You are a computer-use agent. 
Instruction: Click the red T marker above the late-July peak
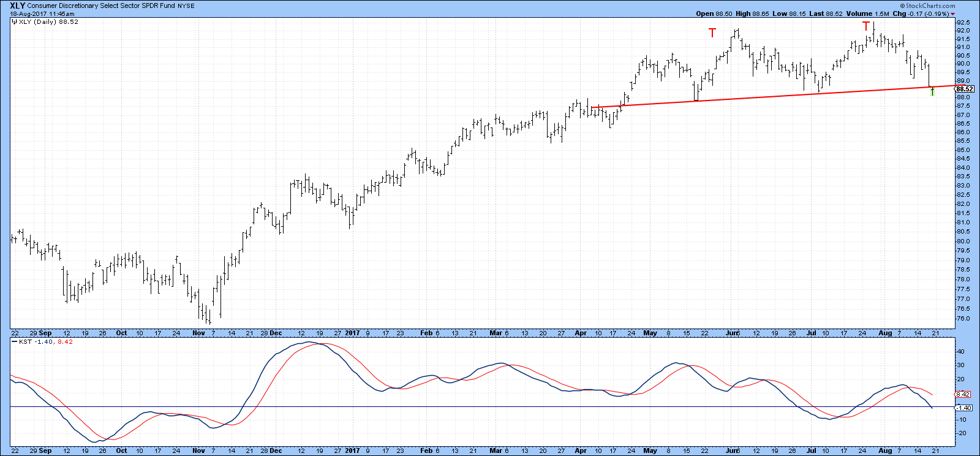point(865,26)
